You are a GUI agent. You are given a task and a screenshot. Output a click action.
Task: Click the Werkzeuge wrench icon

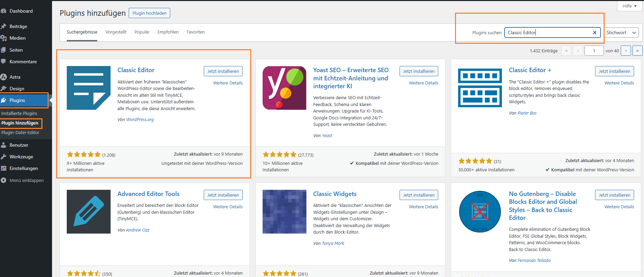click(x=3, y=157)
